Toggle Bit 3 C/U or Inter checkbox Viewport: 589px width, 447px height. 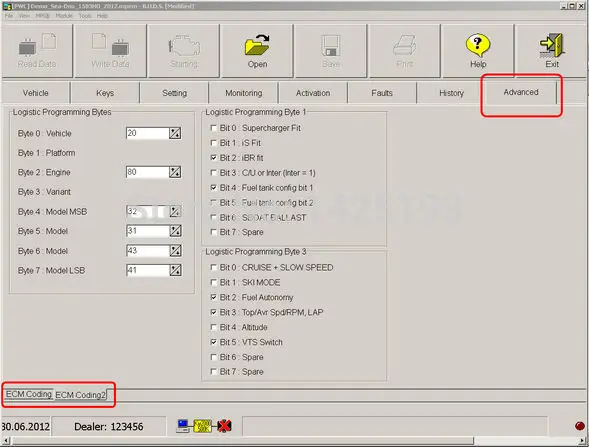click(213, 173)
